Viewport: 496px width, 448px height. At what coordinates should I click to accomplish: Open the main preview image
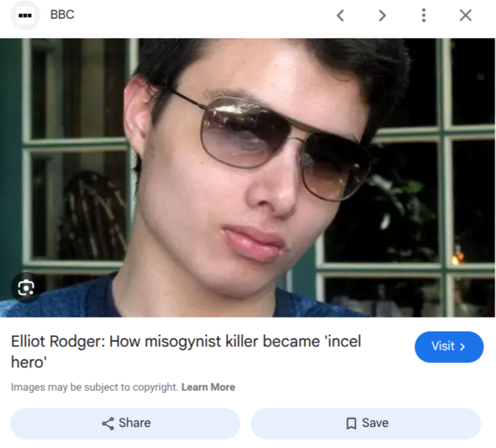[x=248, y=177]
